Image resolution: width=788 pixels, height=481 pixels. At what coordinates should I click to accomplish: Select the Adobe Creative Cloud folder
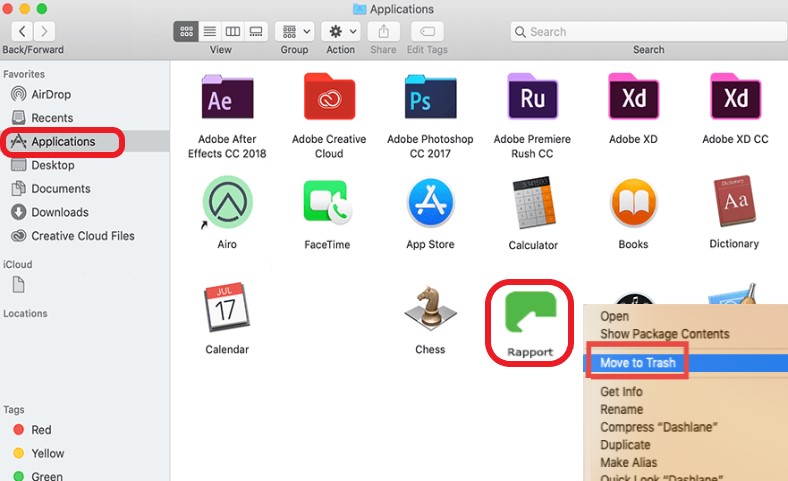click(x=329, y=97)
